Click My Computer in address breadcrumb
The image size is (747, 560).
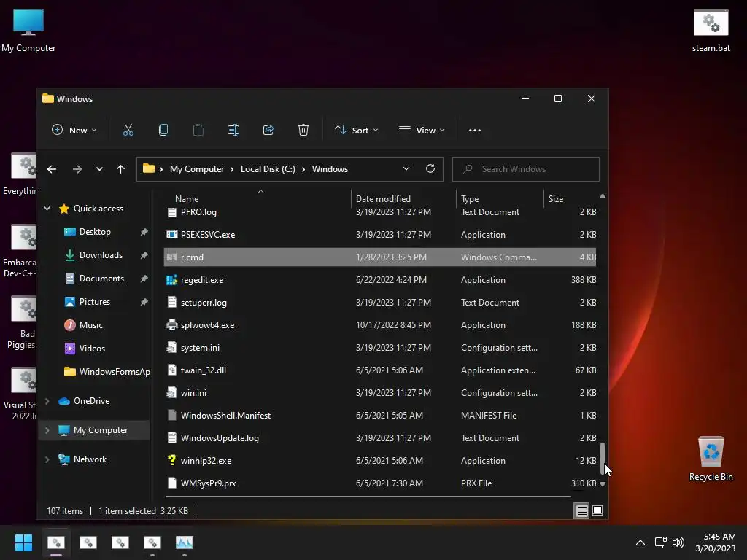(197, 169)
